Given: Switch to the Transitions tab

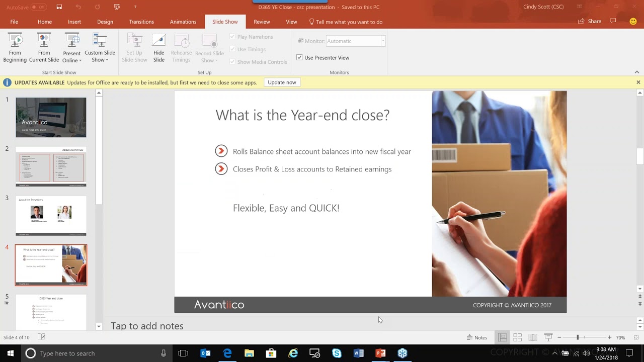Looking at the screenshot, I should [x=141, y=22].
